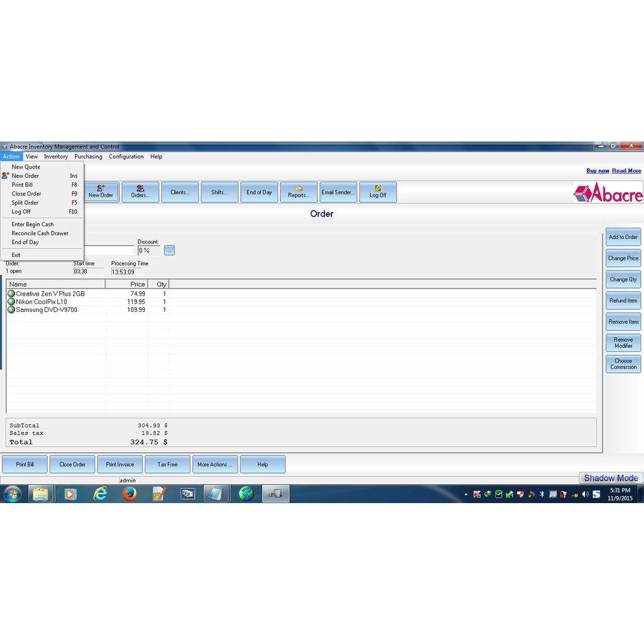Open Firefox from the taskbar
The height and width of the screenshot is (644, 644).
(x=130, y=494)
